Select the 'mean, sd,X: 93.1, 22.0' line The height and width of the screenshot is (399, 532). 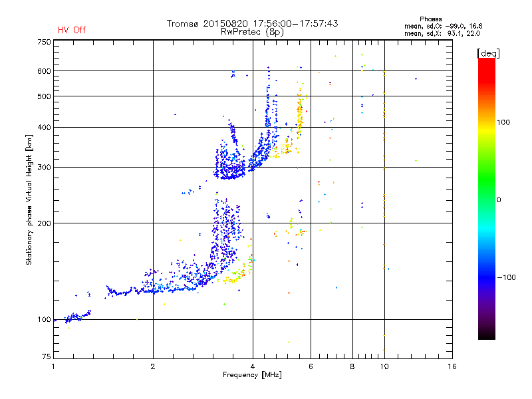[442, 33]
